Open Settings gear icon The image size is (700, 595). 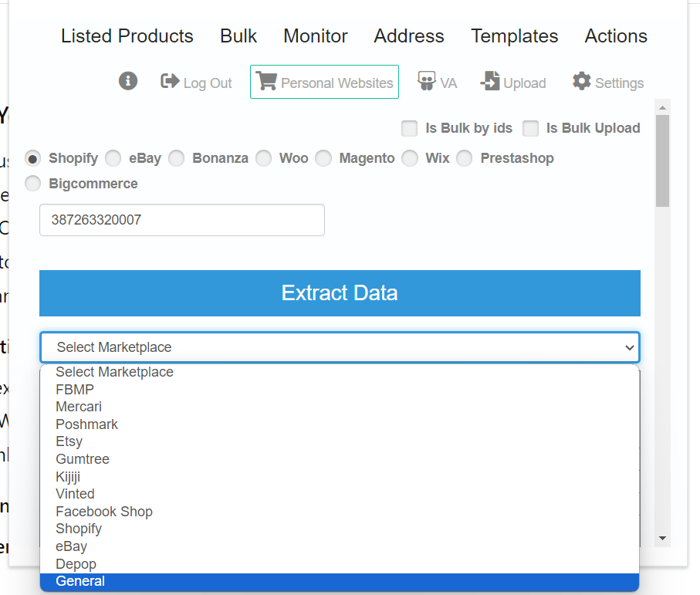(582, 81)
